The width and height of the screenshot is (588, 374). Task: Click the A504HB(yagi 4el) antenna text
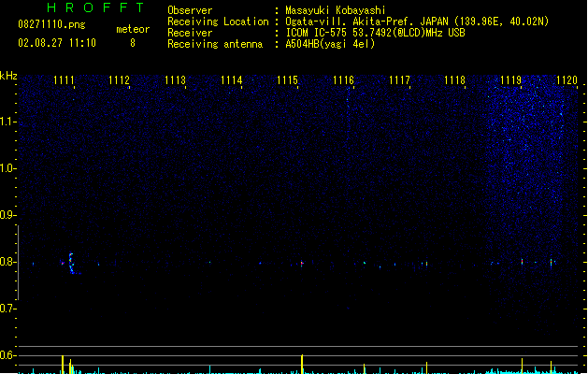coord(330,44)
